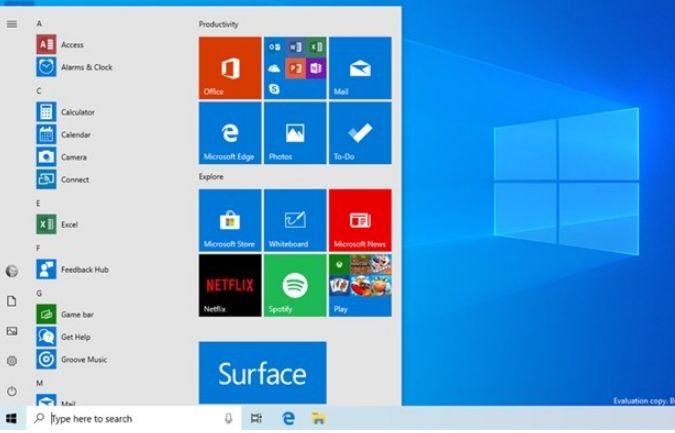The height and width of the screenshot is (433, 675).
Task: Click the Explore group heading
Action: coord(211,176)
